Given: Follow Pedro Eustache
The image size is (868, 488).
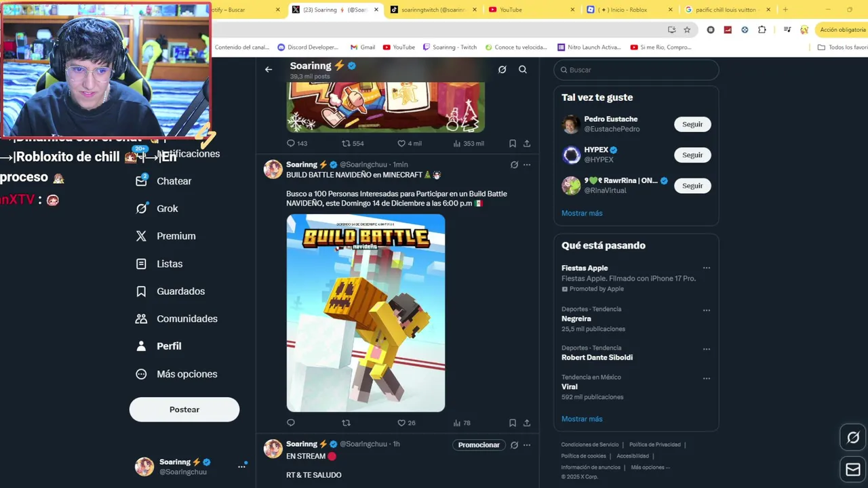Looking at the screenshot, I should pyautogui.click(x=692, y=124).
